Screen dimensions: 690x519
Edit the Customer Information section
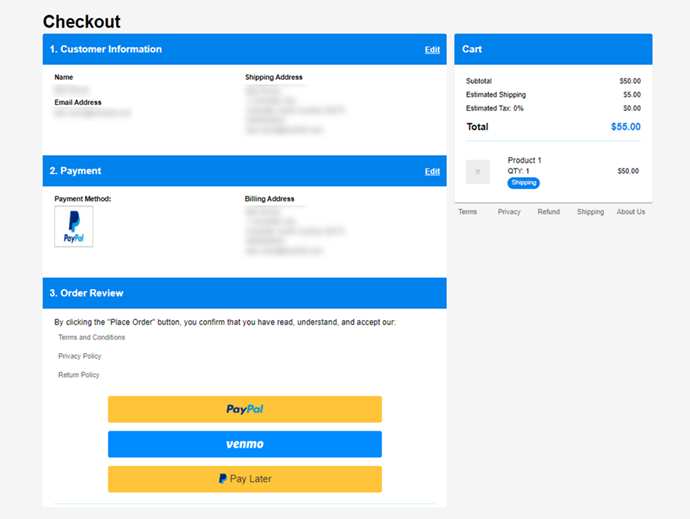[x=432, y=50]
